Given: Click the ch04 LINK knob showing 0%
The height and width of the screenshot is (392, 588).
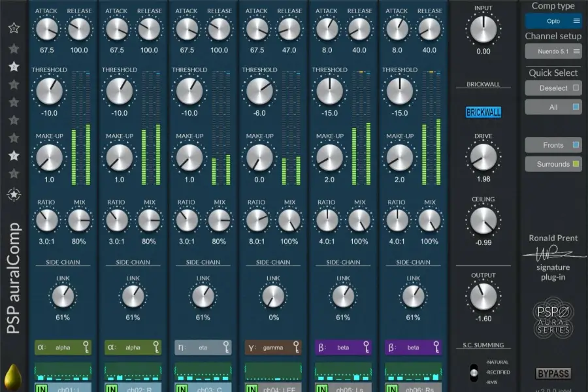Looking at the screenshot, I should click(273, 297).
